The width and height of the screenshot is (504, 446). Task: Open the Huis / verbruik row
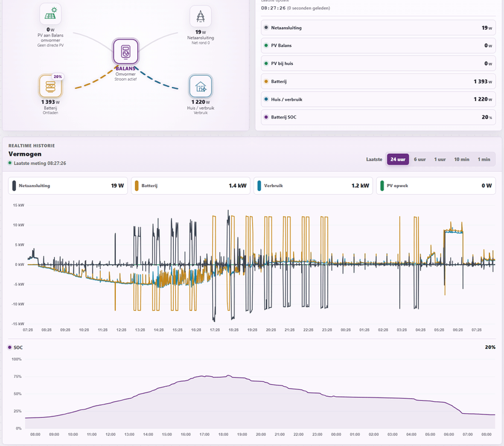[x=379, y=100]
